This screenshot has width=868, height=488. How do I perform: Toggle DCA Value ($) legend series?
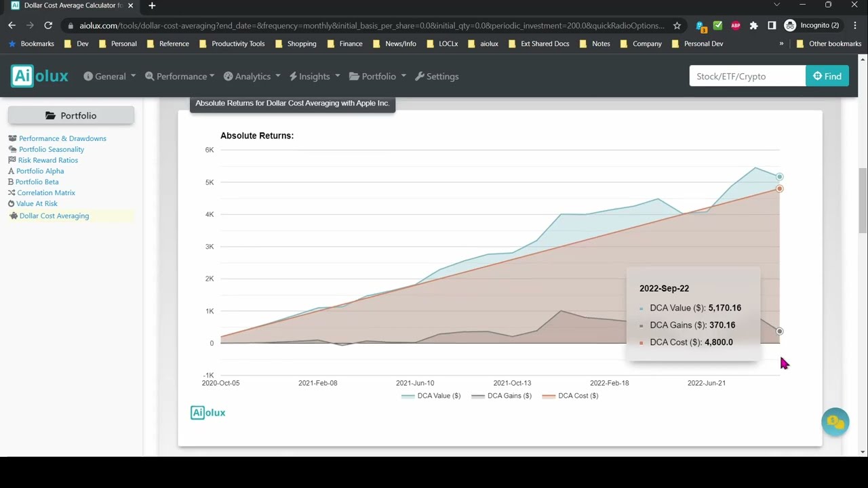[x=431, y=396]
